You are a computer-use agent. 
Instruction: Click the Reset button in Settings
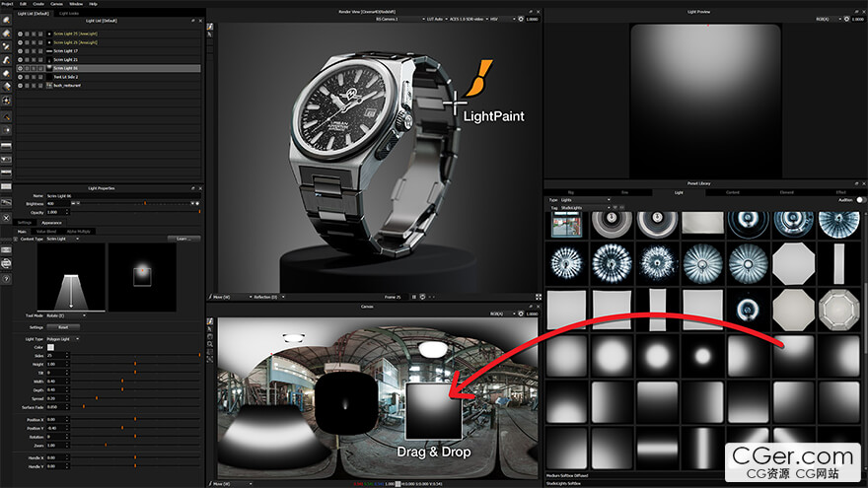coord(62,327)
